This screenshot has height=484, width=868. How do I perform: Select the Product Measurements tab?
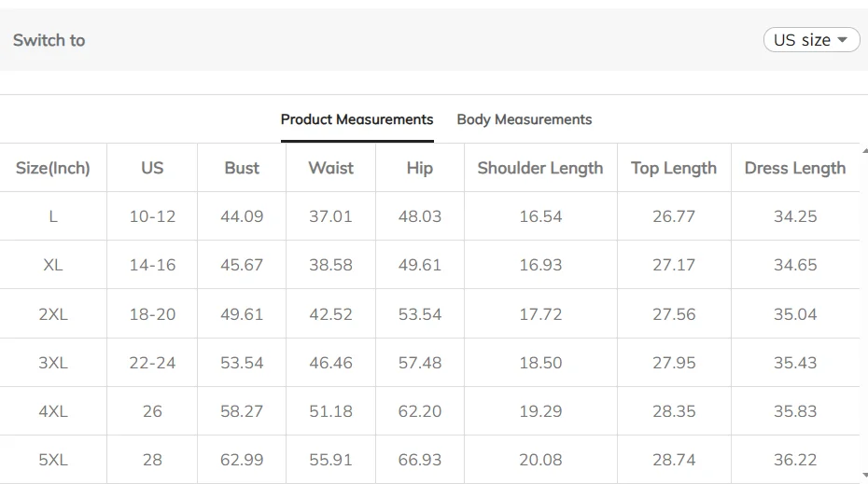357,119
